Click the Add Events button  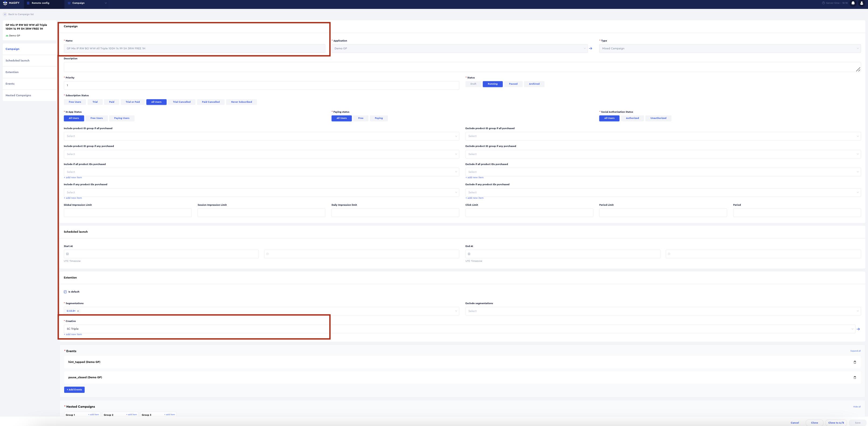tap(74, 390)
